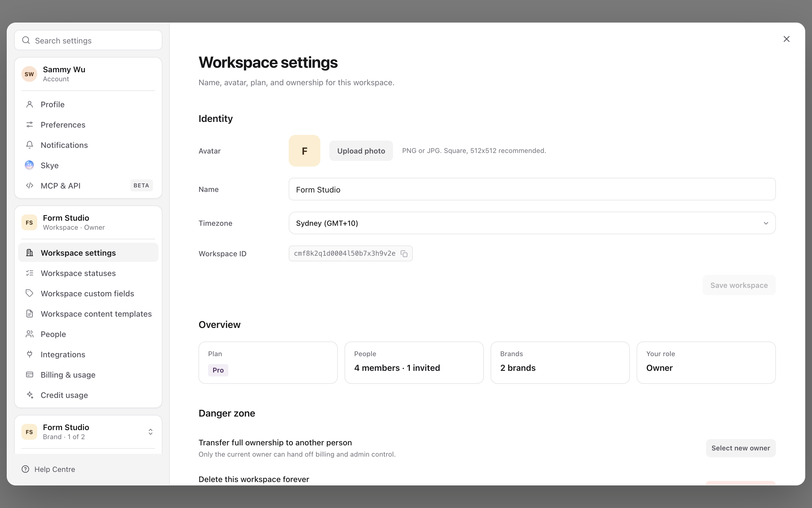
Task: Click the MCP & API code icon
Action: 30,185
